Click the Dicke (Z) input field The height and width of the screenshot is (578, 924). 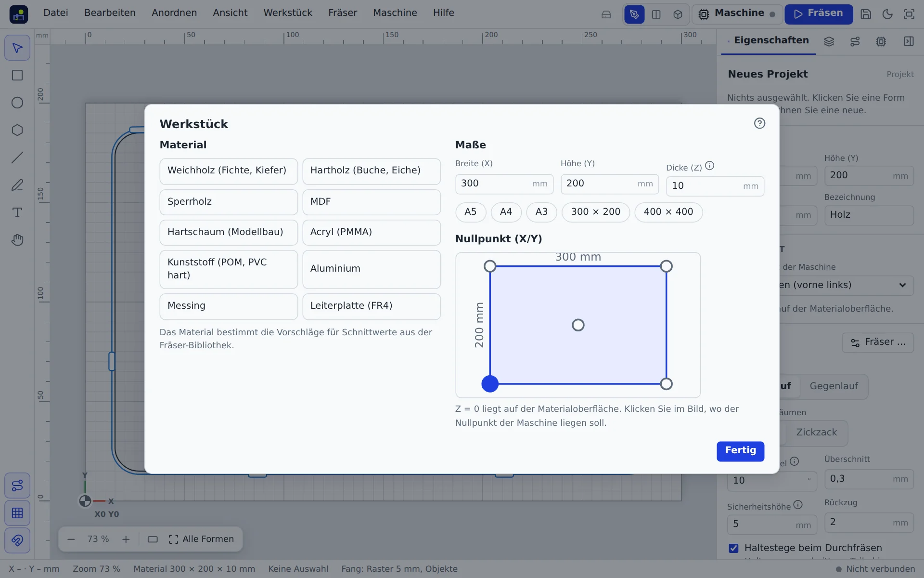click(715, 186)
